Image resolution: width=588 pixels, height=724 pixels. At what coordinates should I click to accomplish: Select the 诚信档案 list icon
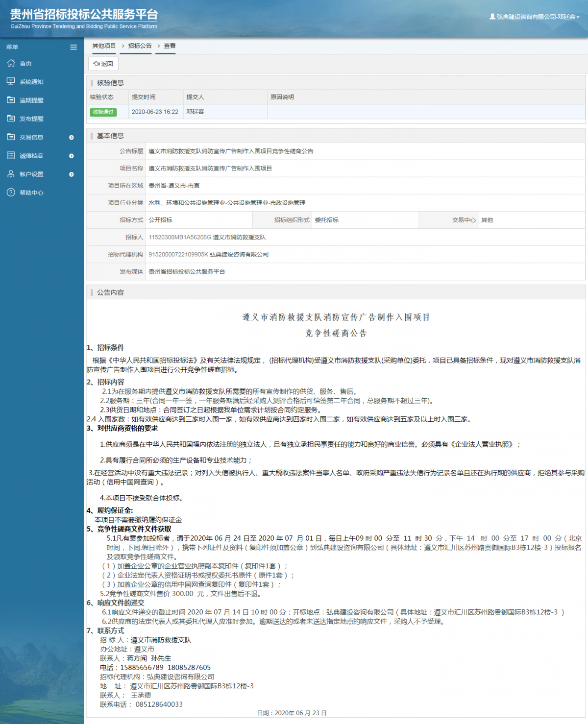point(10,155)
